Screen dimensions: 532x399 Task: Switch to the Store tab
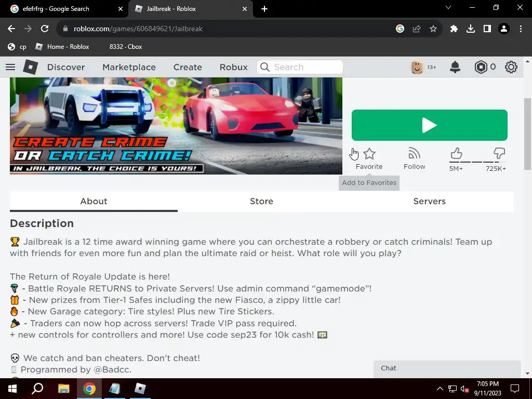tap(262, 201)
